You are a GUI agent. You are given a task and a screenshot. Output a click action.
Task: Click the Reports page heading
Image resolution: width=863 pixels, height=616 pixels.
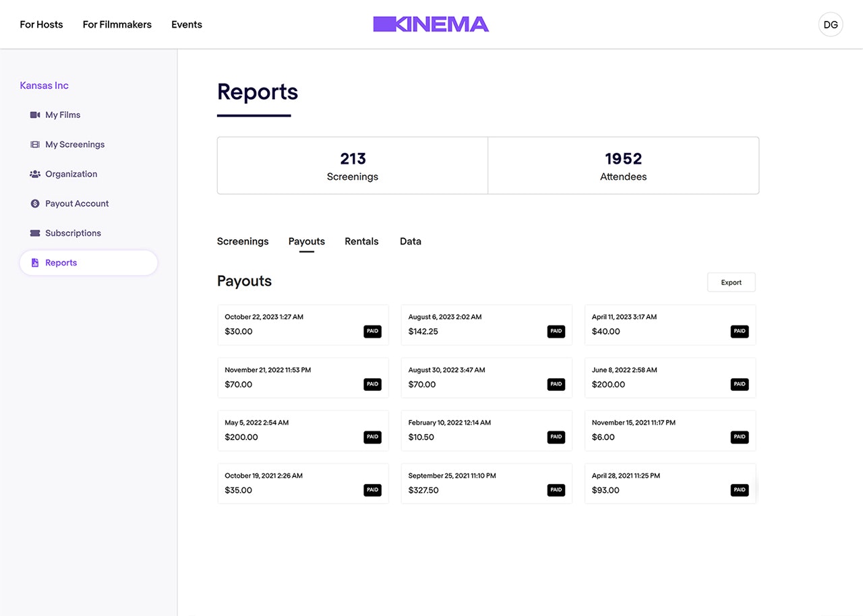[258, 92]
